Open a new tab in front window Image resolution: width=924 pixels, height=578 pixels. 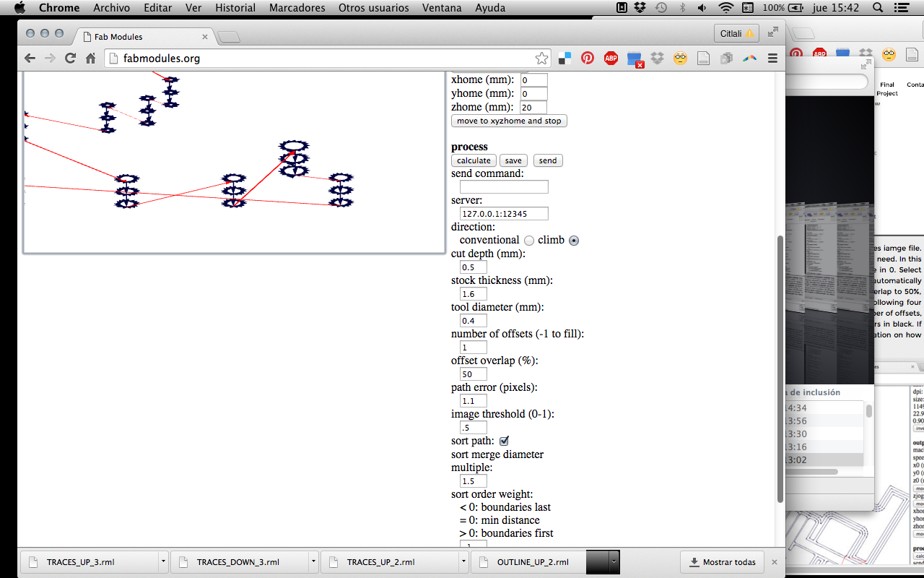coord(228,37)
